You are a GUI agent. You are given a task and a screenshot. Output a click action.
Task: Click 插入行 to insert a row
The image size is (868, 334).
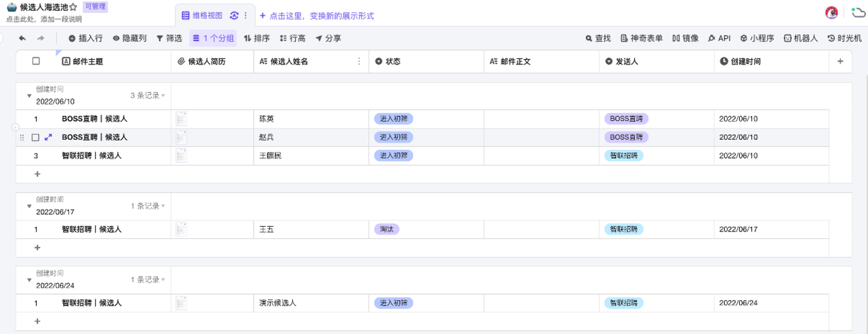[x=85, y=39]
